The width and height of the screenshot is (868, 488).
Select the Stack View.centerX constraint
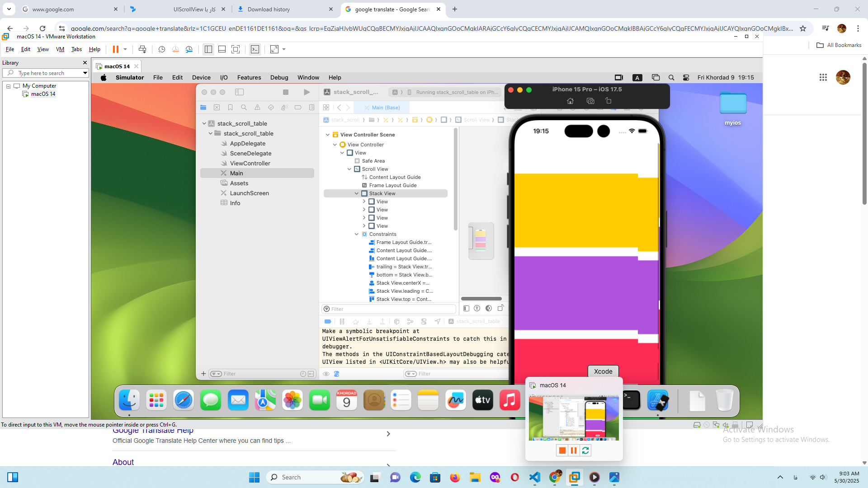[x=402, y=283]
